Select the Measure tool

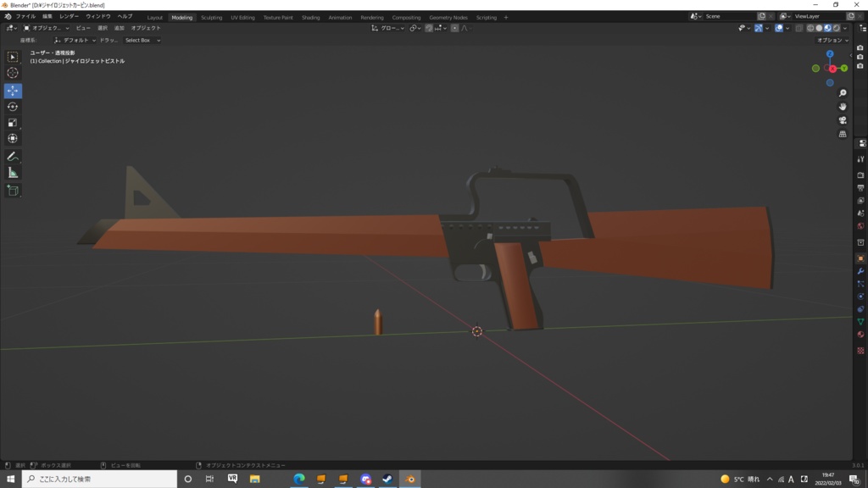pos(12,173)
